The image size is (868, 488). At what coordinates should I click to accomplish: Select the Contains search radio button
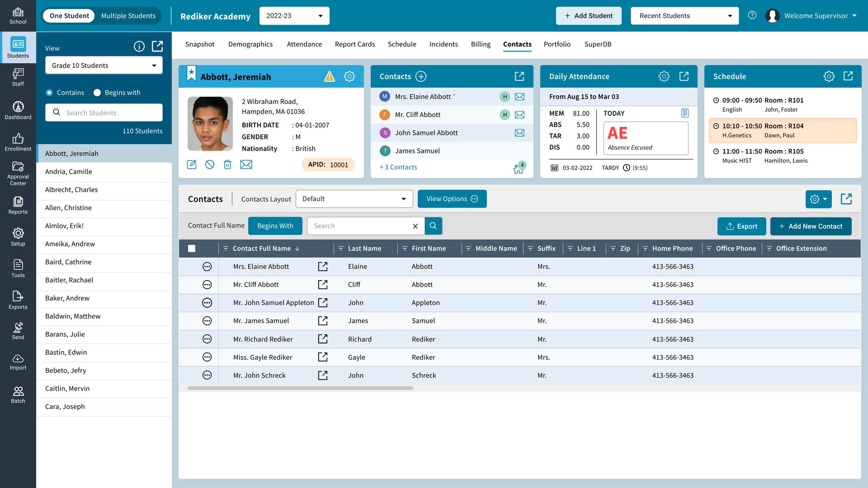coord(49,93)
